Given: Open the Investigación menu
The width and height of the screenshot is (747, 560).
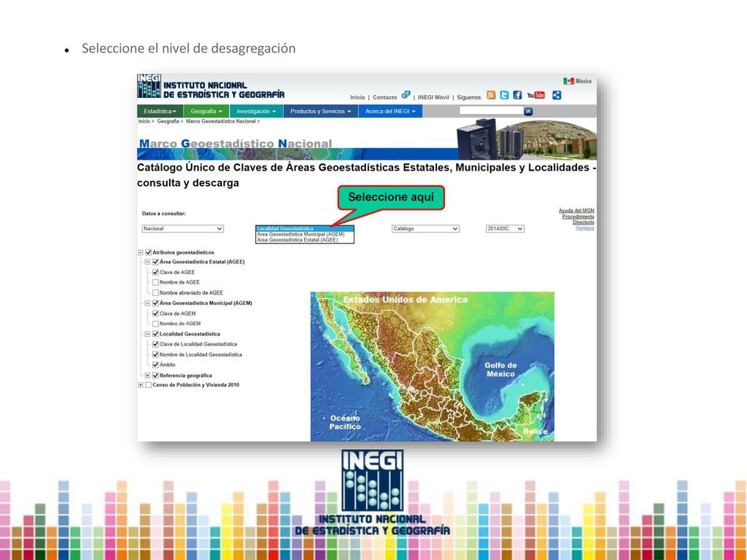Looking at the screenshot, I should 256,111.
